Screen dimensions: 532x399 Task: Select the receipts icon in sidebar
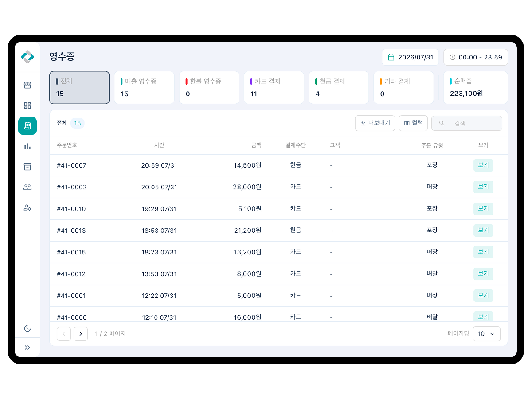pos(27,126)
